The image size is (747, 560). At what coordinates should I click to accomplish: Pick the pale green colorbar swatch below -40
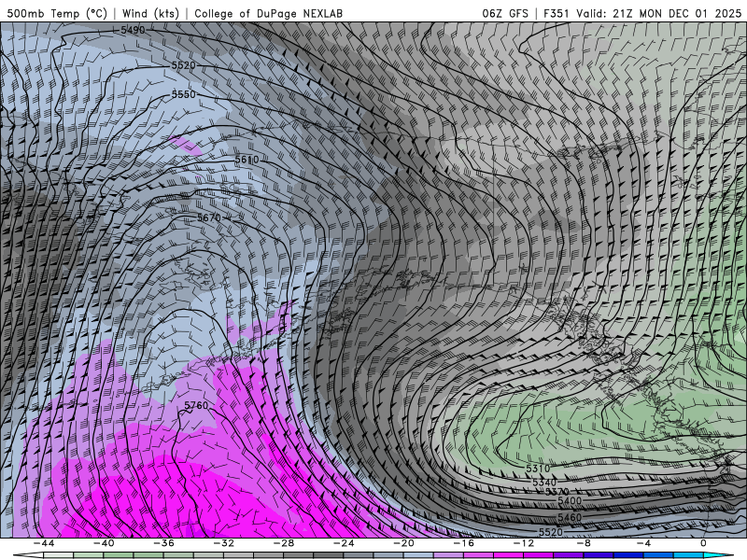[x=88, y=555]
